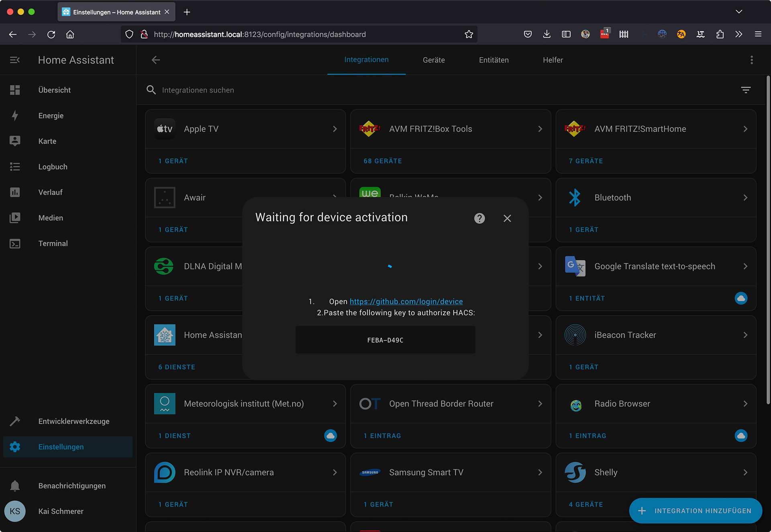Open the three-dot overflow menu
Viewport: 771px width, 532px height.
[x=752, y=60]
